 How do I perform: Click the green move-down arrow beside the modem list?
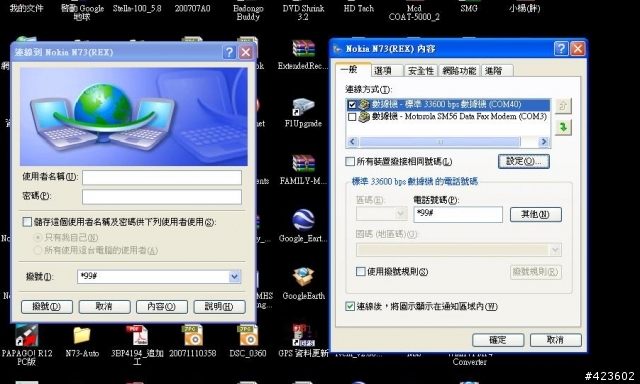[563, 127]
